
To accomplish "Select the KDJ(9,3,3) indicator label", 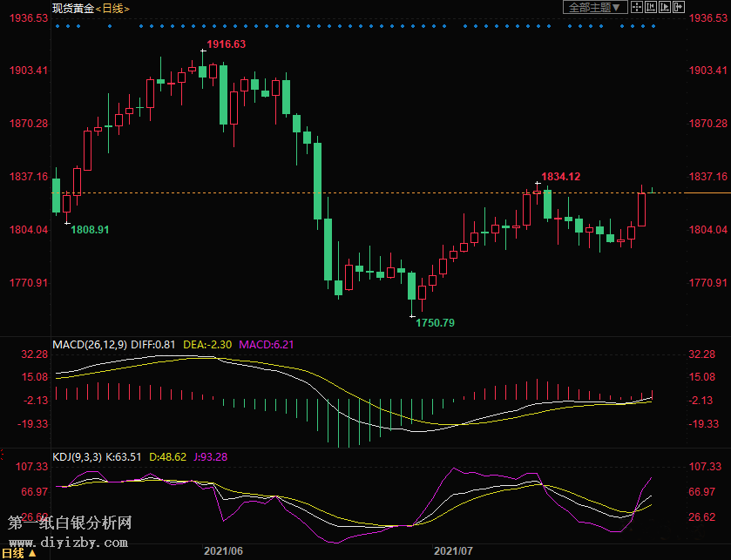I will pos(78,457).
